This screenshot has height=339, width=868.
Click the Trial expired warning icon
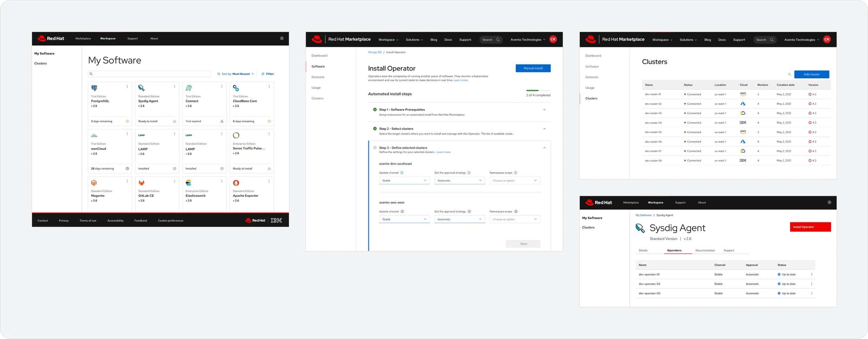pyautogui.click(x=222, y=121)
